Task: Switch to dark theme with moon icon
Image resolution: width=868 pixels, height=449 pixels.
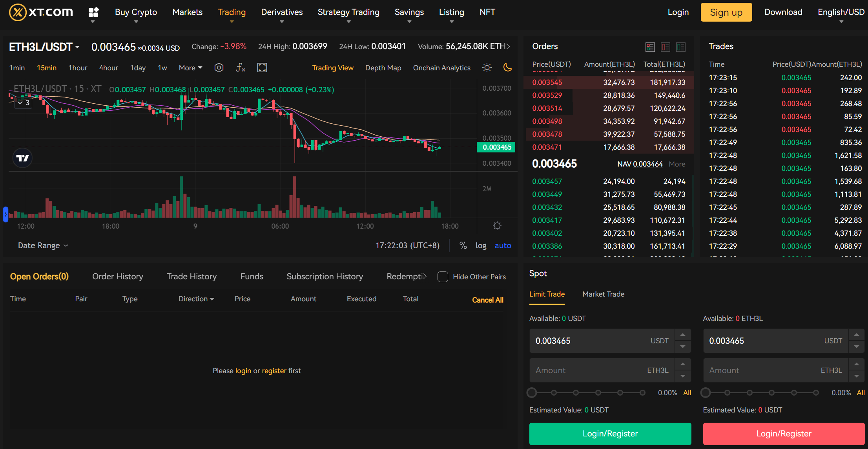Action: click(507, 68)
